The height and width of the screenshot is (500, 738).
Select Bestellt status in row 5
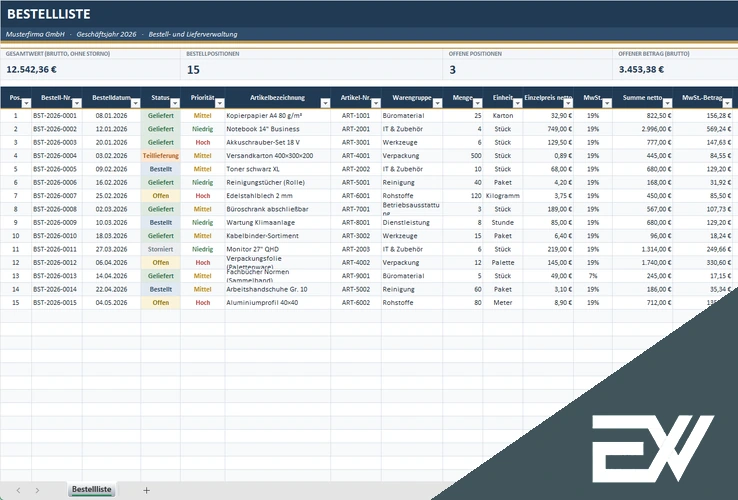point(160,169)
